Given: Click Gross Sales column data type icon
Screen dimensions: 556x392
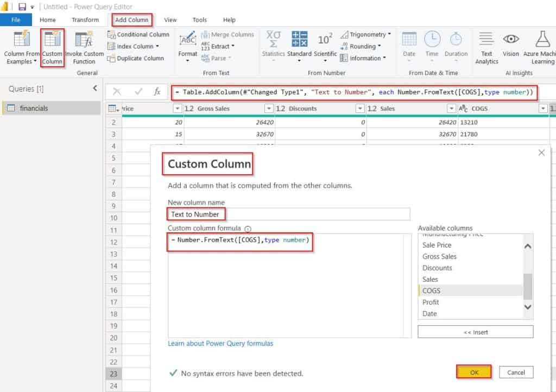Looking at the screenshot, I should [x=189, y=109].
